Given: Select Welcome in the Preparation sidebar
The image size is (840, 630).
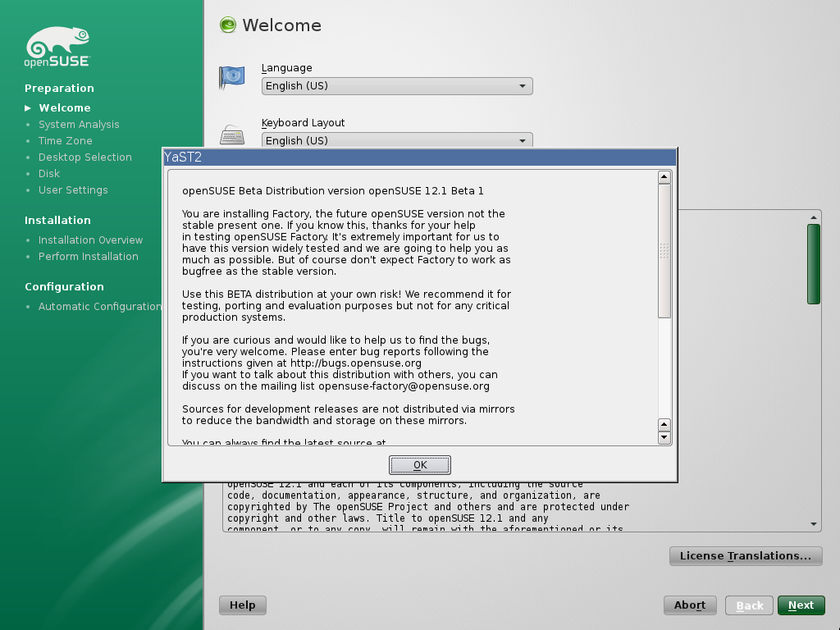Looking at the screenshot, I should (x=64, y=107).
